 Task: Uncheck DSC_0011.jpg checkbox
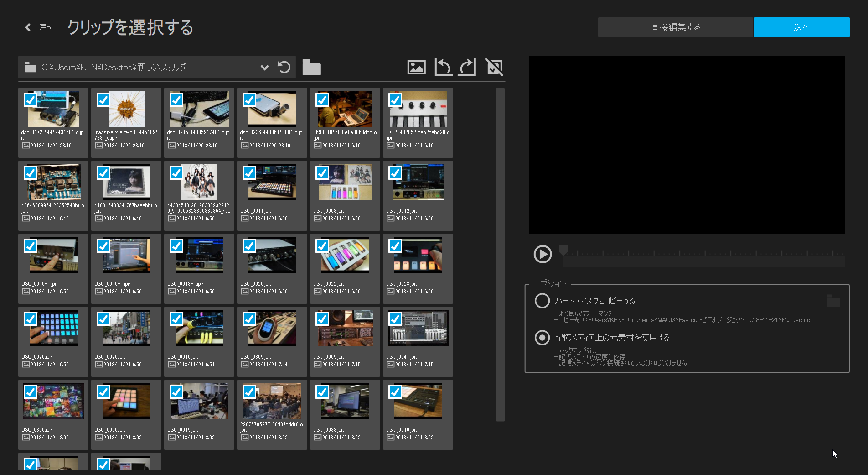(249, 173)
